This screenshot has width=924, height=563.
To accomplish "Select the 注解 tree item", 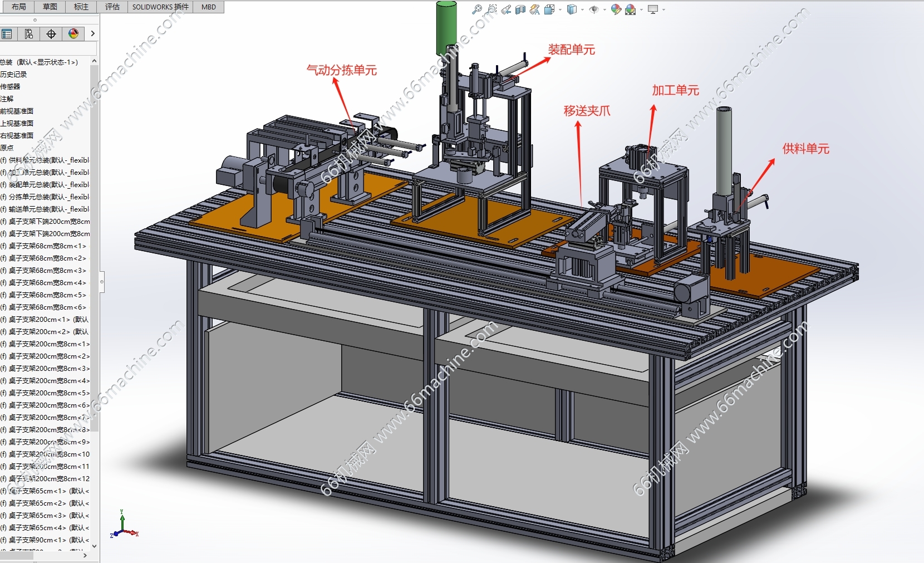I will [7, 99].
